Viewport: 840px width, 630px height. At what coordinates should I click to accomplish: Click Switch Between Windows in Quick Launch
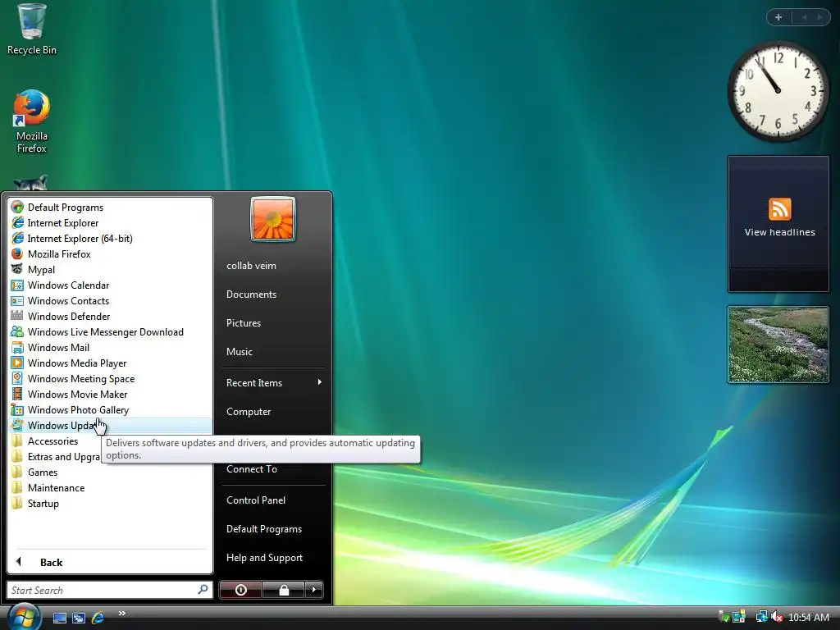pyautogui.click(x=79, y=619)
